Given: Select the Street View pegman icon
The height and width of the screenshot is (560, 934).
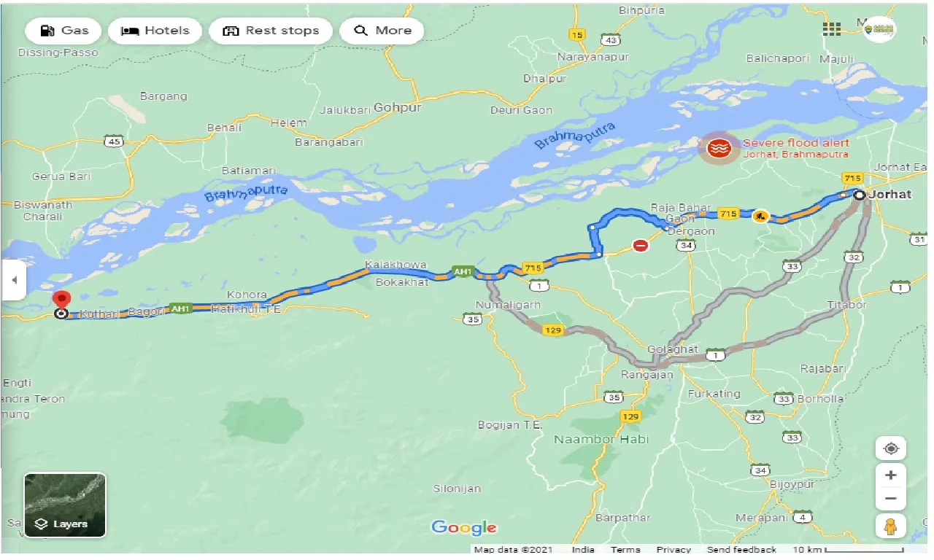Looking at the screenshot, I should [891, 526].
